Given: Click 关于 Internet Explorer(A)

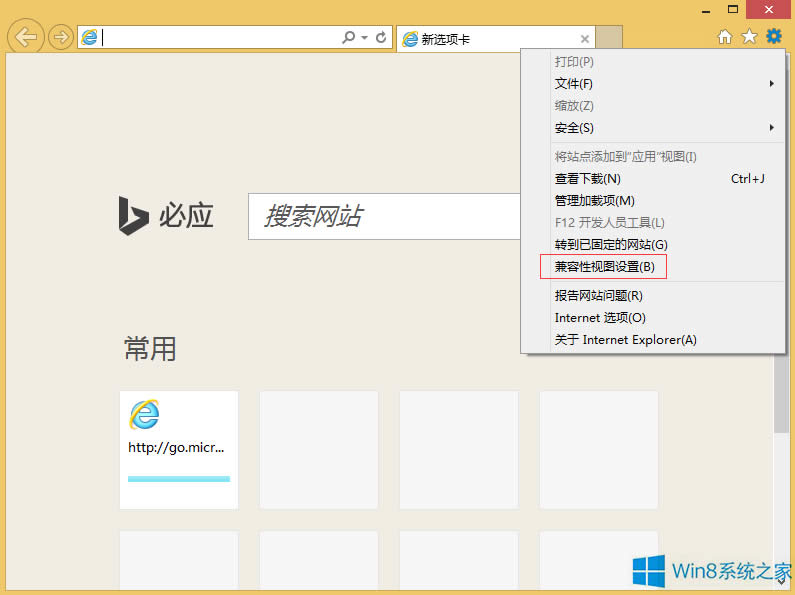Looking at the screenshot, I should click(625, 340).
